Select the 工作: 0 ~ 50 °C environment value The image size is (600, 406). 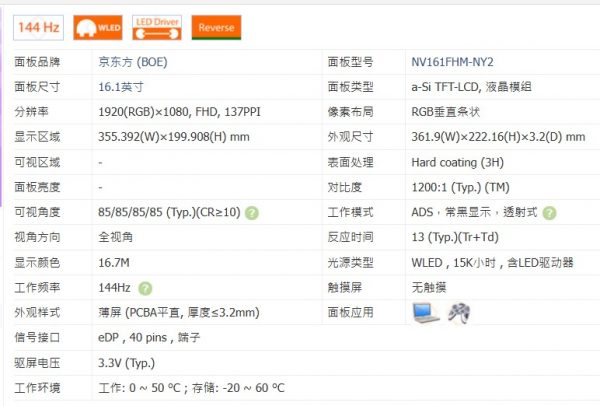(x=191, y=388)
